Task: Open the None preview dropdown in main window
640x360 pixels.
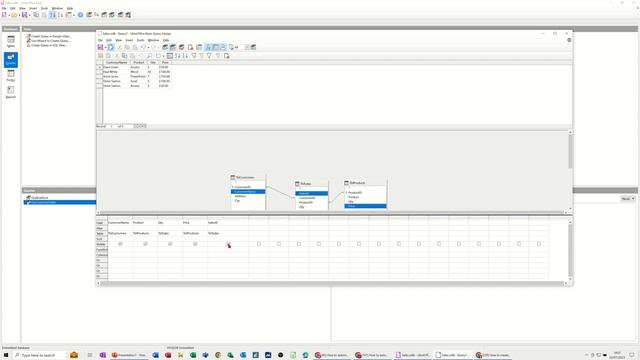Action: (628, 198)
